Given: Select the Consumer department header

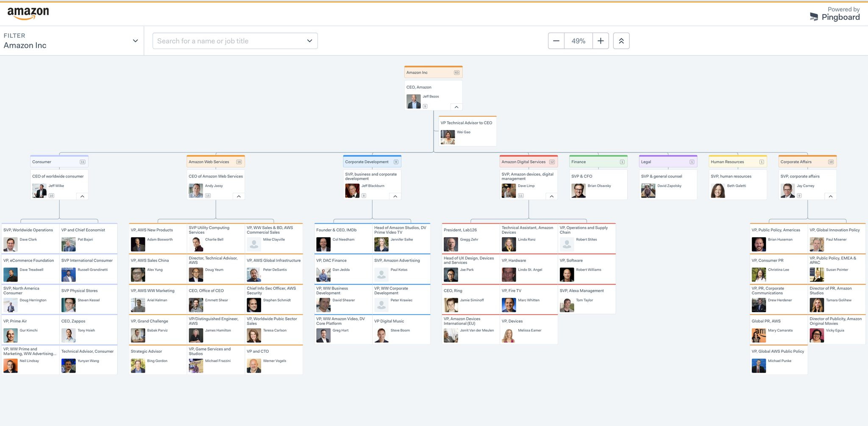Looking at the screenshot, I should (x=59, y=162).
